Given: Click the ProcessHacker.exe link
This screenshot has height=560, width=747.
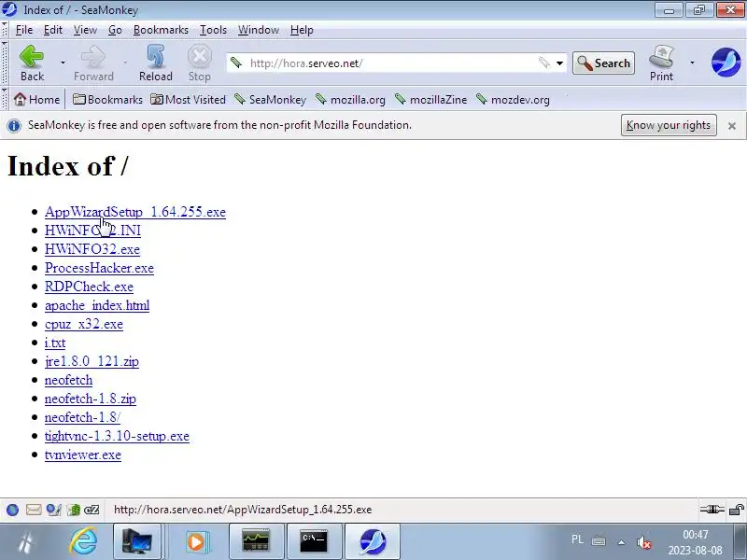Looking at the screenshot, I should (99, 268).
